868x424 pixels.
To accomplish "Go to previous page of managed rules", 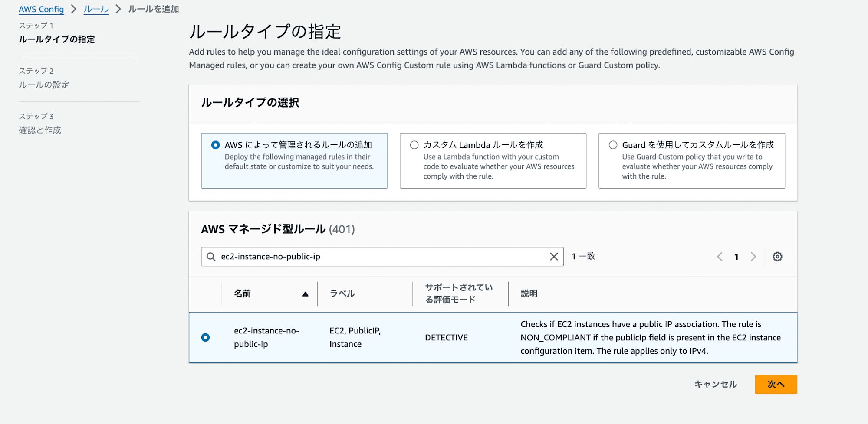I will click(720, 257).
